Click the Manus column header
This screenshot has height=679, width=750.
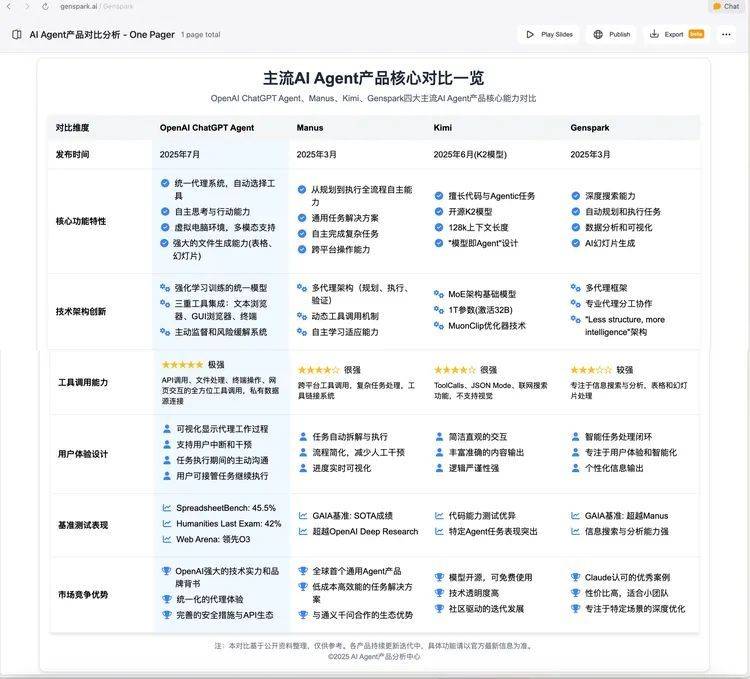pos(310,128)
